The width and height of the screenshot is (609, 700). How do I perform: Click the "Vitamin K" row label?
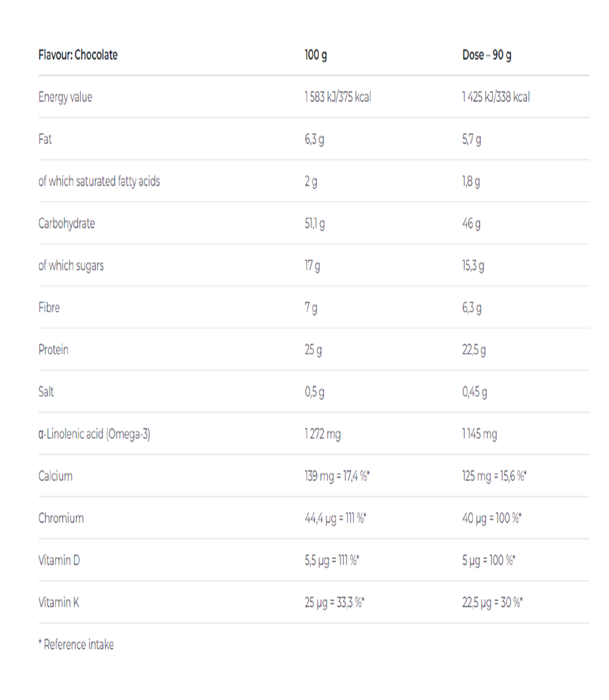pos(59,603)
